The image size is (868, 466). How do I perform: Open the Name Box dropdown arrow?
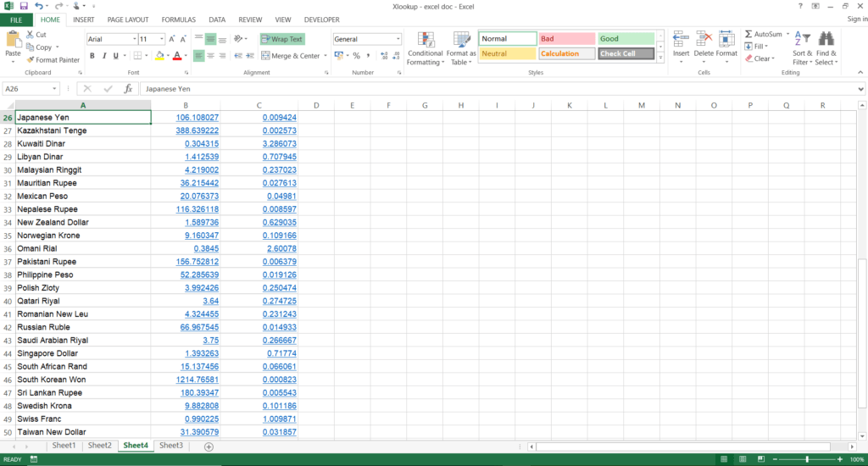pyautogui.click(x=54, y=88)
